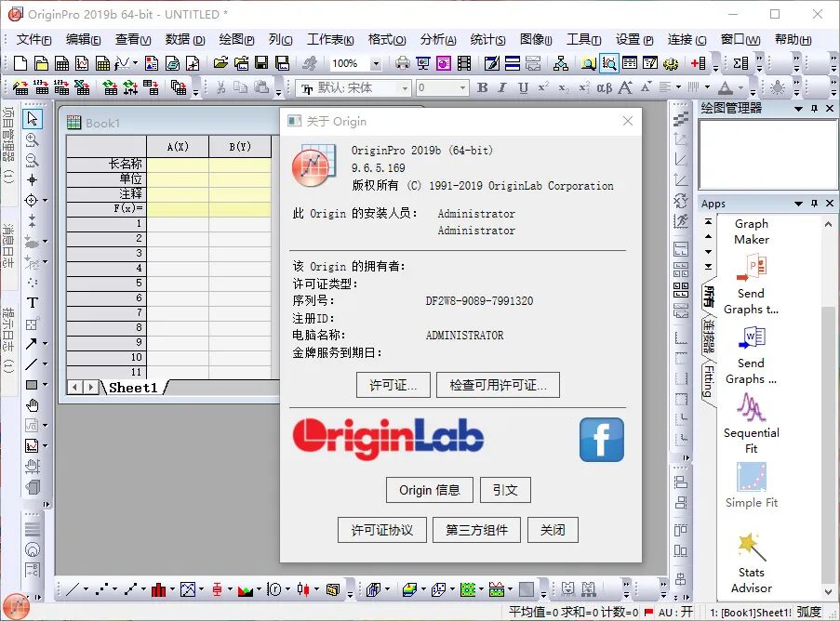
Task: Open the font size dropdown
Action: pos(462,87)
